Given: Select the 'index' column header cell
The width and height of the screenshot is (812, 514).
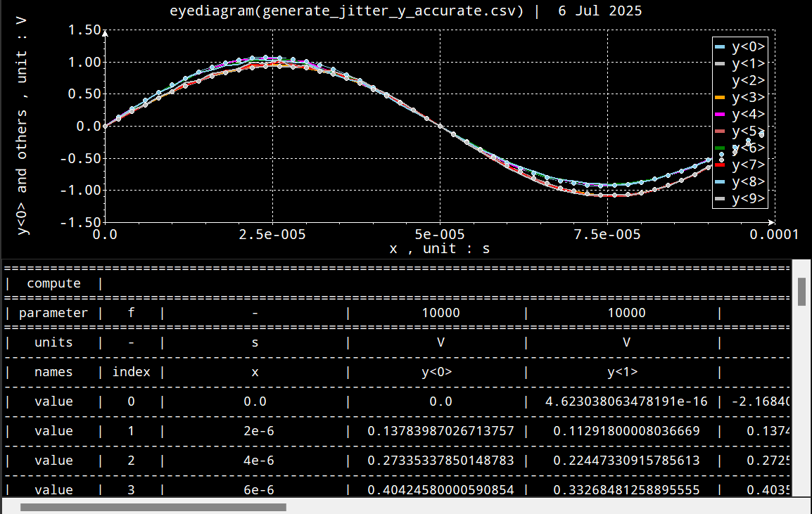Looking at the screenshot, I should 131,372.
